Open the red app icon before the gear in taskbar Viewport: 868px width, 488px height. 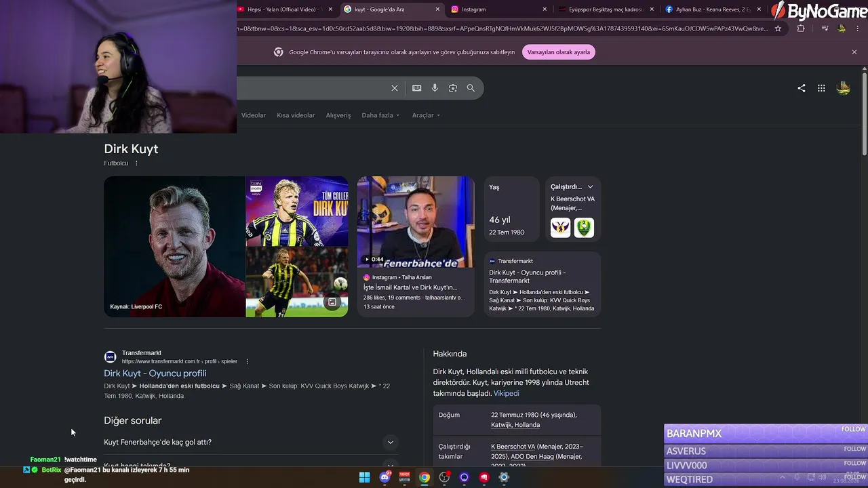click(x=484, y=477)
